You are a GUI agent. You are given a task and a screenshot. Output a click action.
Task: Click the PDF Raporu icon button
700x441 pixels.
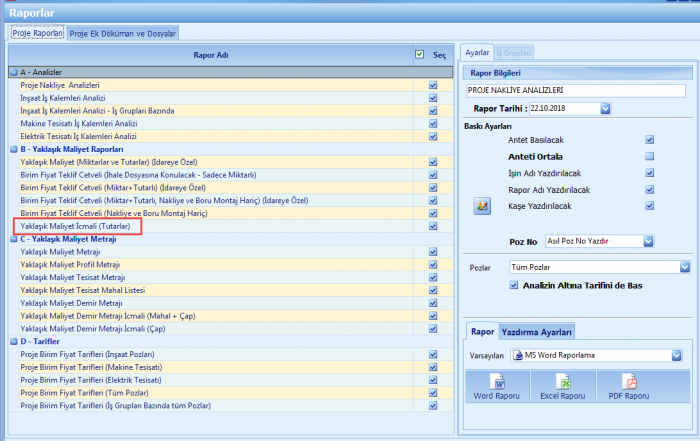(x=629, y=387)
